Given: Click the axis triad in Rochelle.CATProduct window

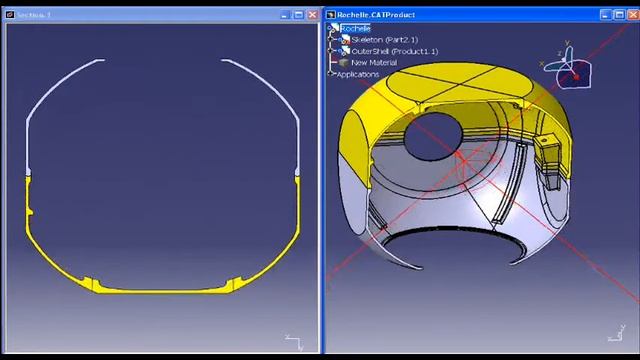Looking at the screenshot, I should tap(616, 334).
